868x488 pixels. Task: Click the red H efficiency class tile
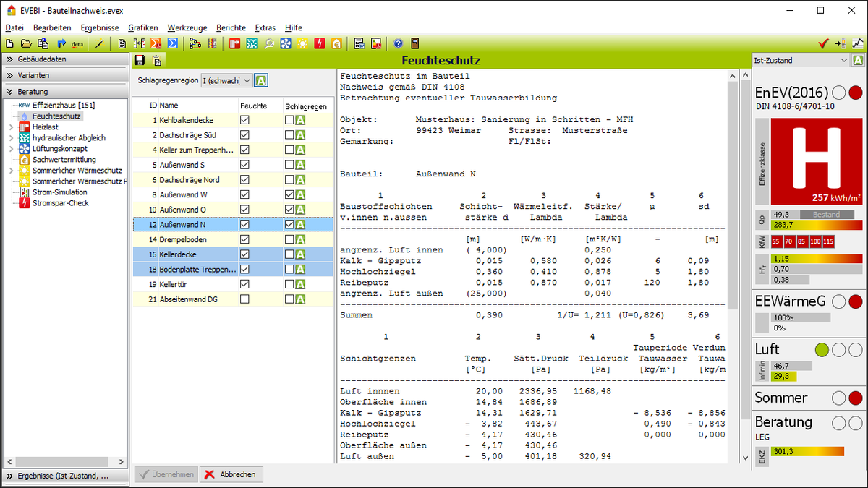coord(817,161)
